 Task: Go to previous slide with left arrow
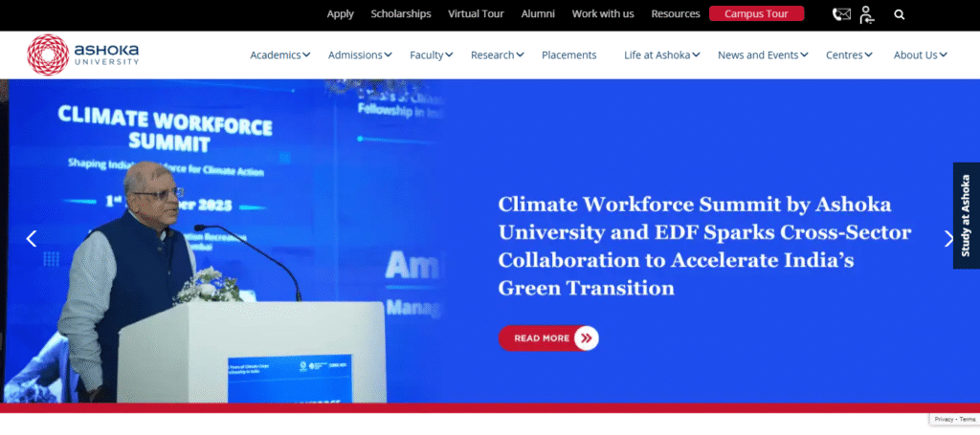(x=32, y=239)
